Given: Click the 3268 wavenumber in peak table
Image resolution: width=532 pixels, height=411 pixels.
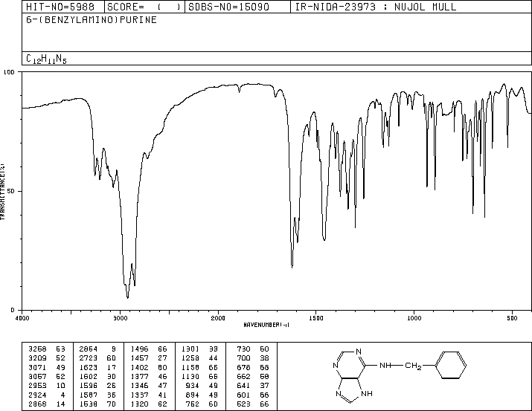Looking at the screenshot, I should click(x=37, y=349).
